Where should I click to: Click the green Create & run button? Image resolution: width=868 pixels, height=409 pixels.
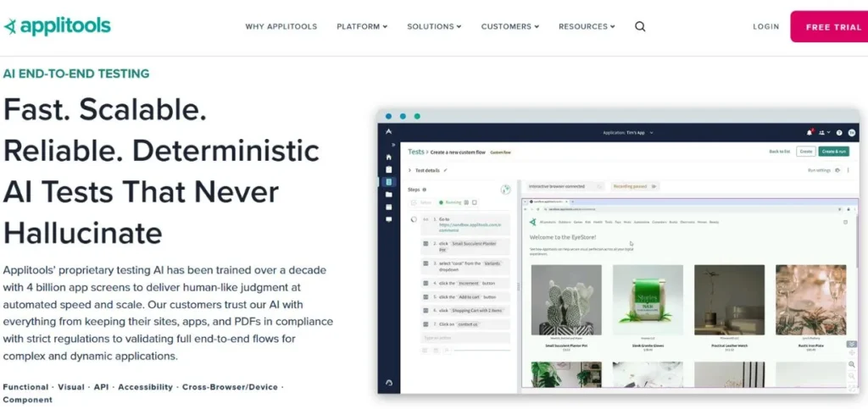pyautogui.click(x=834, y=152)
